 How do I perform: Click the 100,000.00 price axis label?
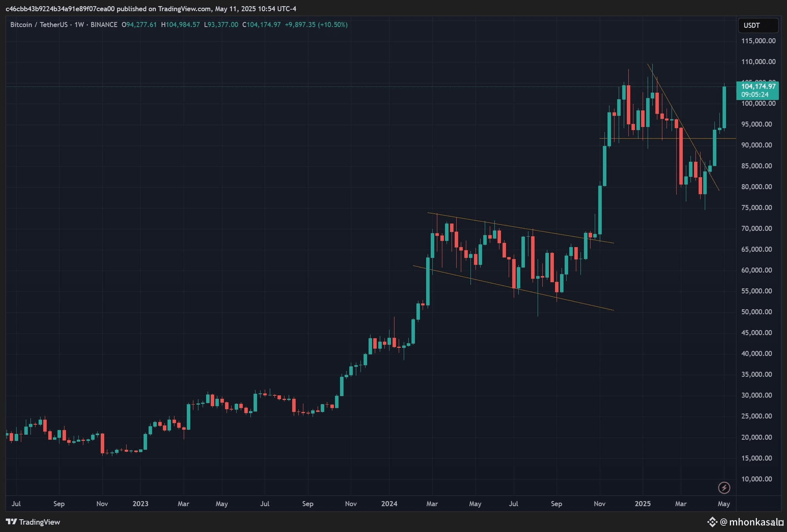coord(758,103)
